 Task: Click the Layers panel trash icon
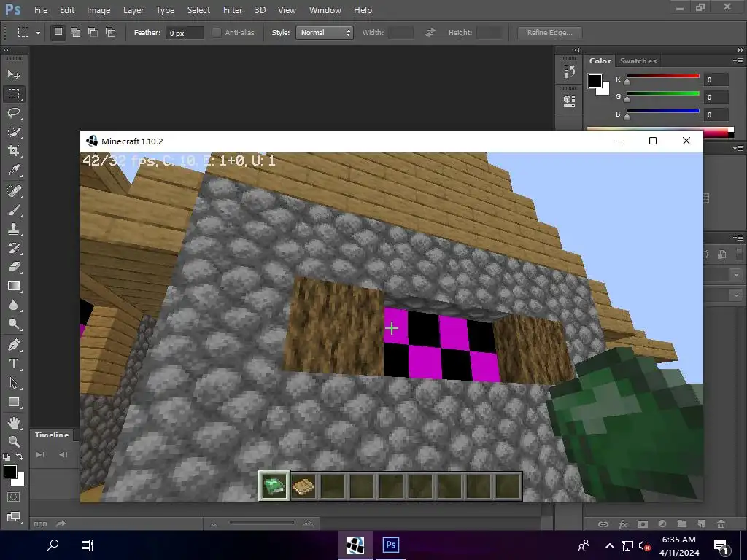coord(721,524)
